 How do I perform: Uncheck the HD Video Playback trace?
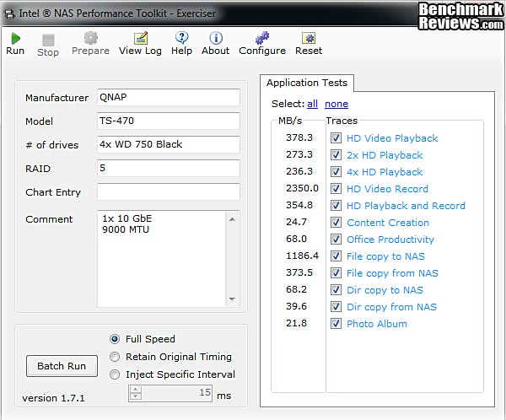[336, 138]
